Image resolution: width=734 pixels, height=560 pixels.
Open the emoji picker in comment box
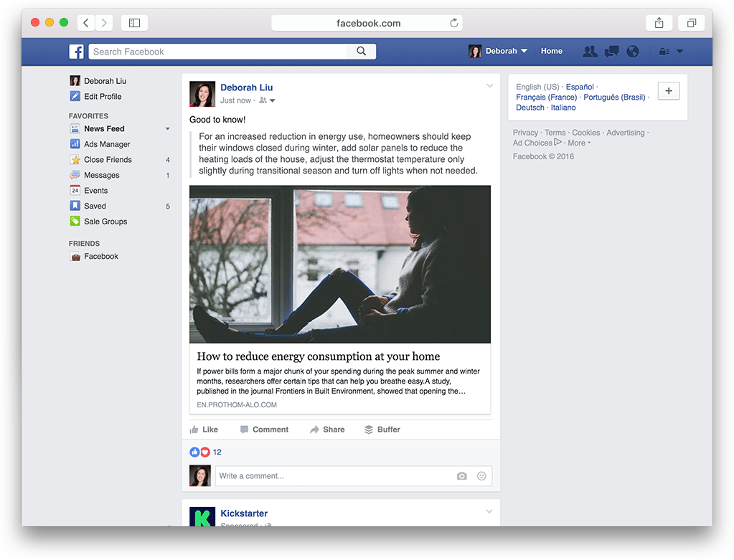click(x=481, y=476)
